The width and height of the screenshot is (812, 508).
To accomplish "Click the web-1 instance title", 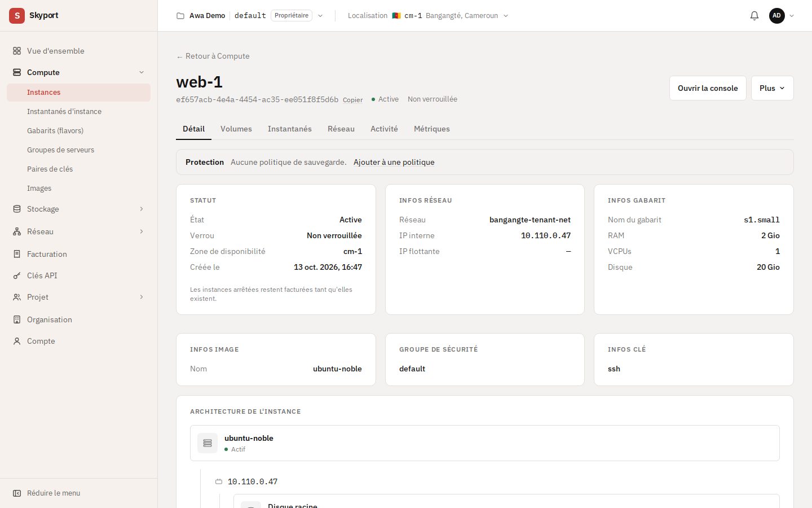I will pos(199,82).
